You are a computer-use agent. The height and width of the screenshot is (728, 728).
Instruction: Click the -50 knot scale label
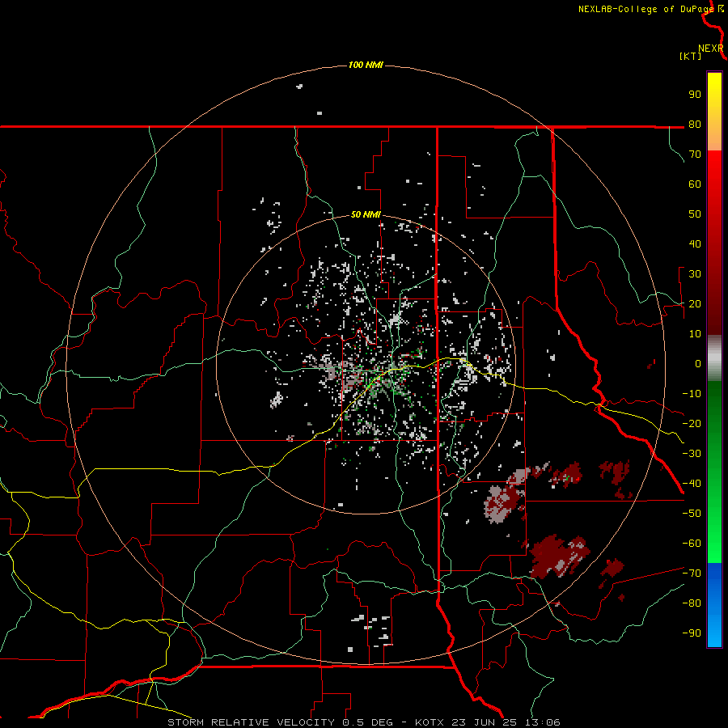tap(692, 514)
